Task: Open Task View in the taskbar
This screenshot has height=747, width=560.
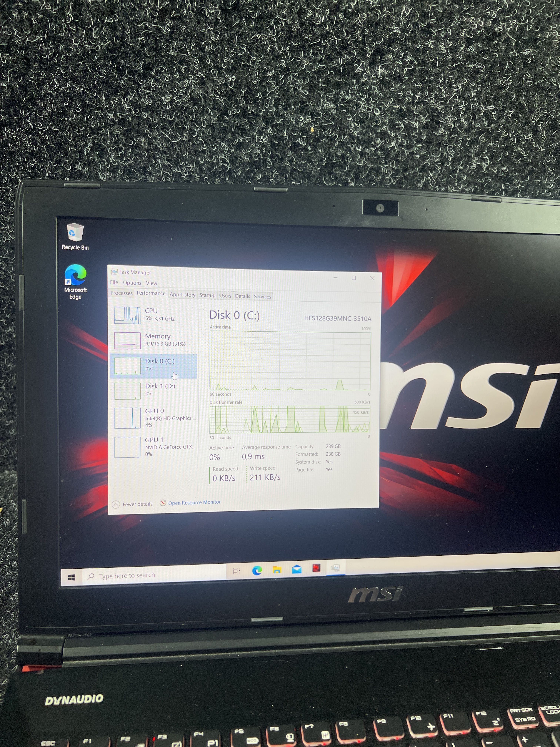Action: click(236, 571)
